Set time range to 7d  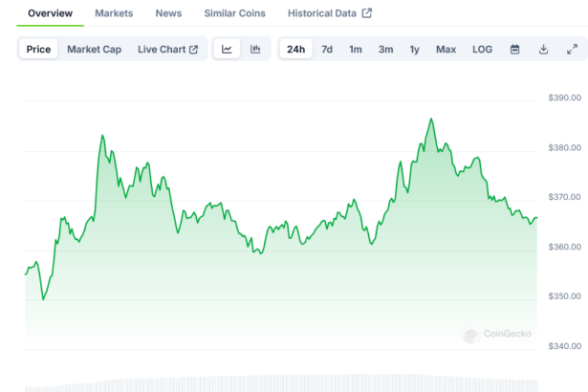[327, 50]
